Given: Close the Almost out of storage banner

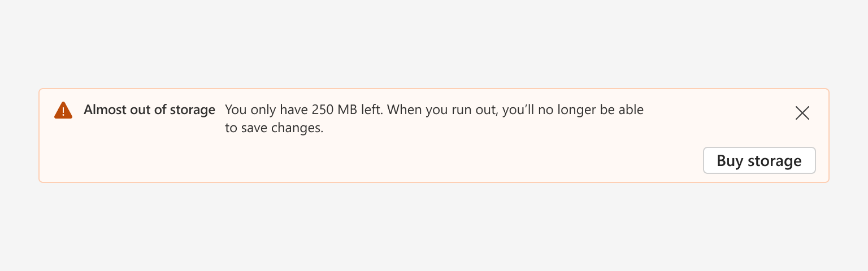Looking at the screenshot, I should (x=802, y=113).
